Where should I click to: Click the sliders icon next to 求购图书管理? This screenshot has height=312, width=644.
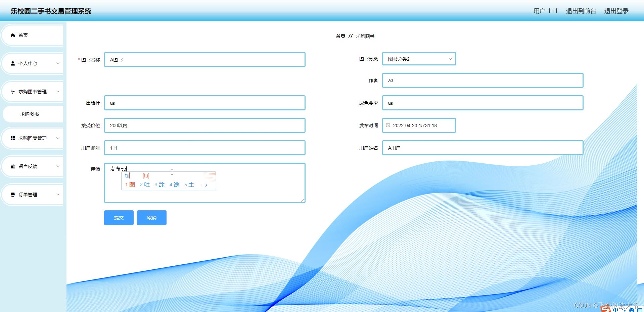[13, 92]
